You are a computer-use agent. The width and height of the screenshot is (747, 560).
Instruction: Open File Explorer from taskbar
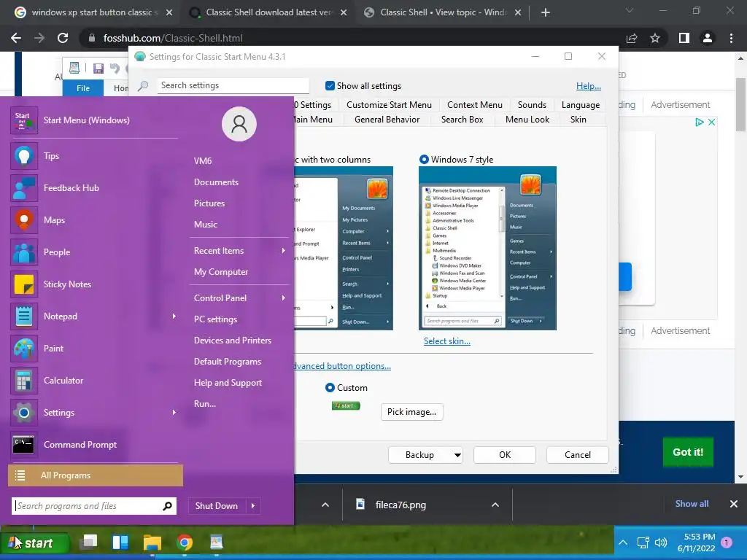(152, 542)
